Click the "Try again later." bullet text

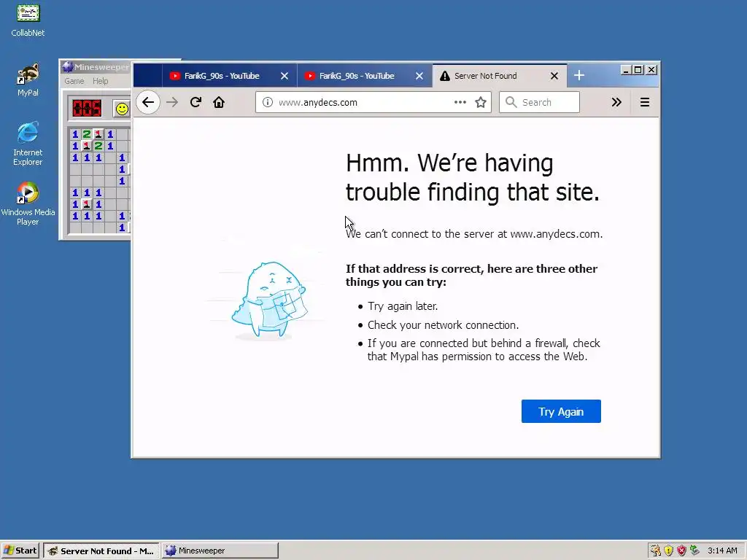point(403,306)
